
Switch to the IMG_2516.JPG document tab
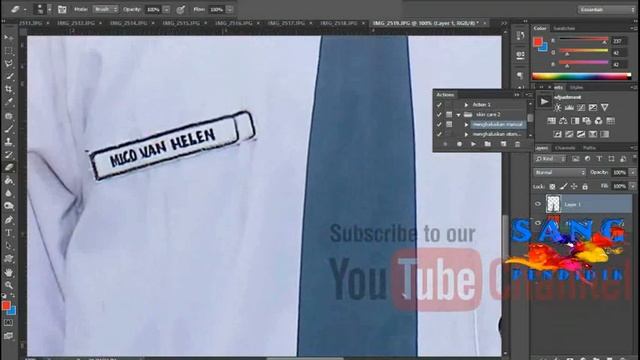pos(234,23)
